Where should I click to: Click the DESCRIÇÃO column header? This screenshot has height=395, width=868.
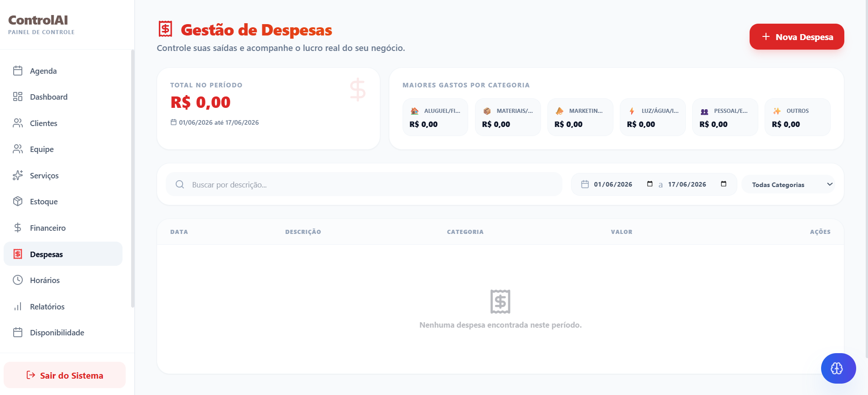[x=303, y=232]
